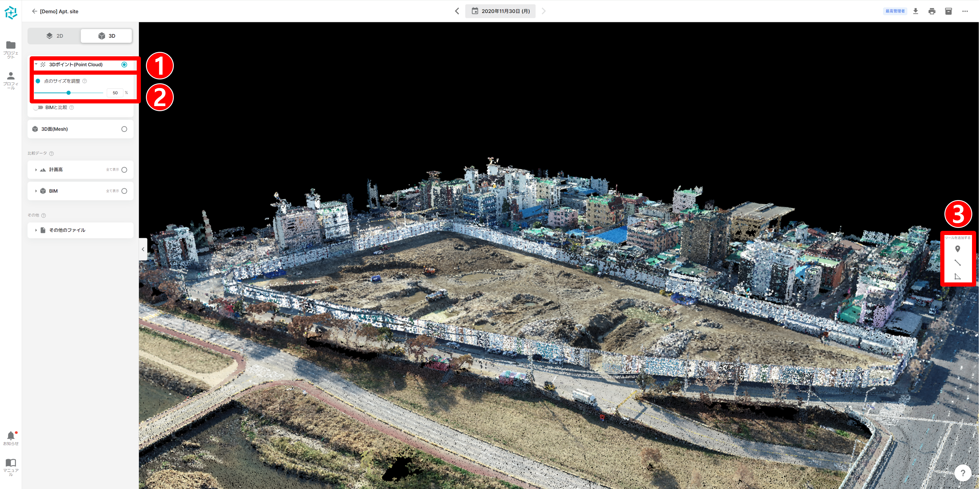Expand the その他のファイル section

[36, 231]
